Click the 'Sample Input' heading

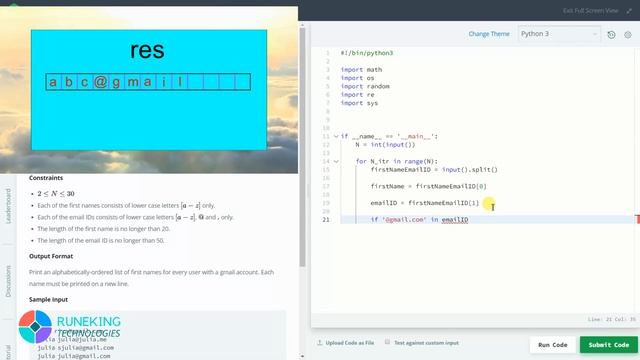48,300
